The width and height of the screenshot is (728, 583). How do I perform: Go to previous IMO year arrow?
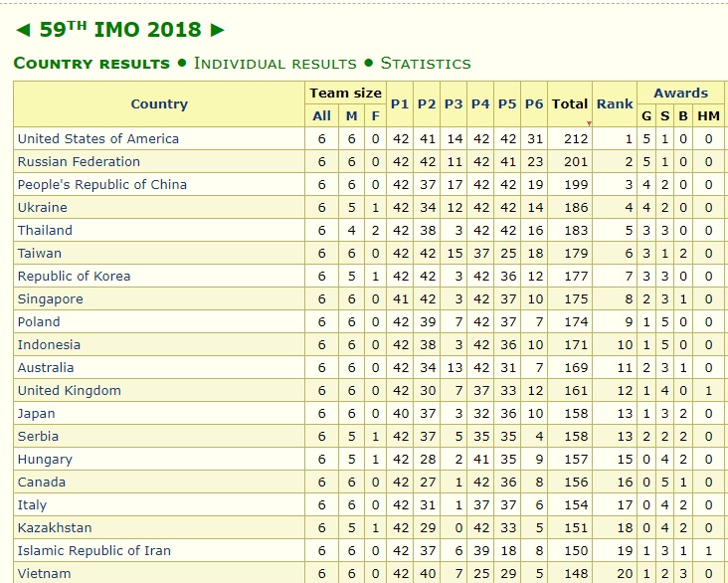click(22, 30)
